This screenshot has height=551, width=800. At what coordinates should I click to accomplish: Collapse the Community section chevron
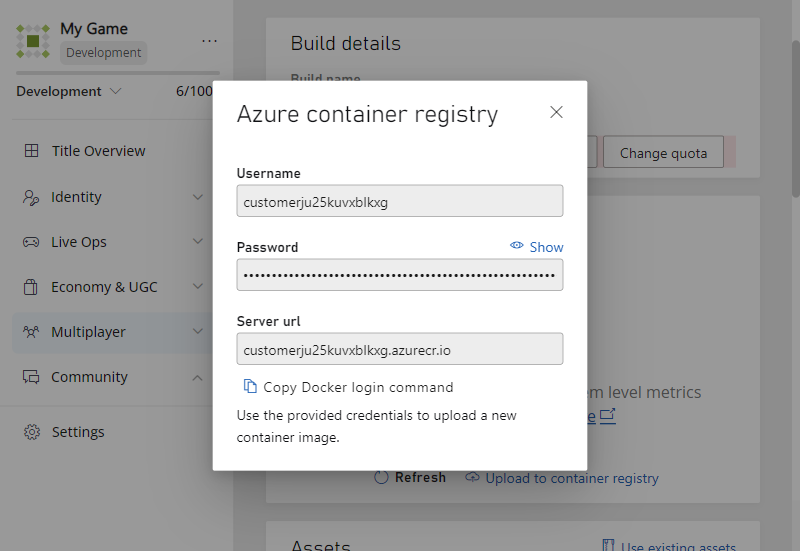pyautogui.click(x=197, y=377)
